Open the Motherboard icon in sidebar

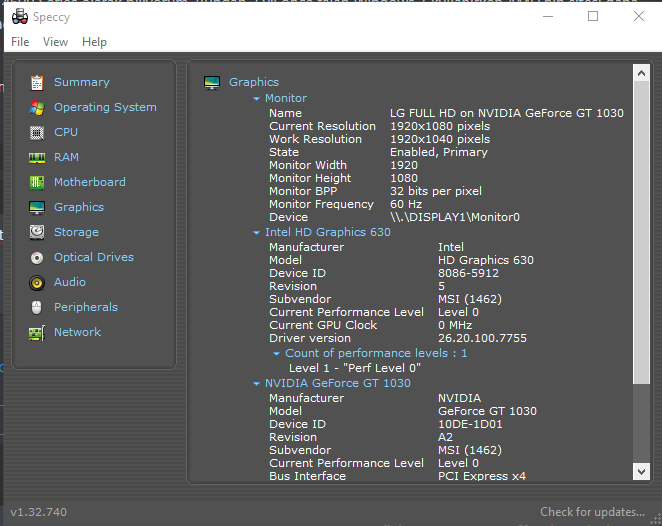pos(37,182)
